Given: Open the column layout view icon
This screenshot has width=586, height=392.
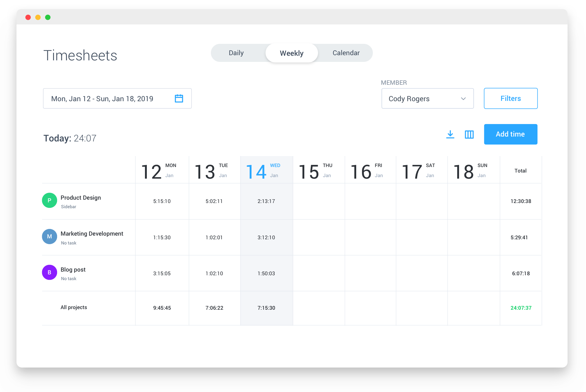Looking at the screenshot, I should coord(469,134).
